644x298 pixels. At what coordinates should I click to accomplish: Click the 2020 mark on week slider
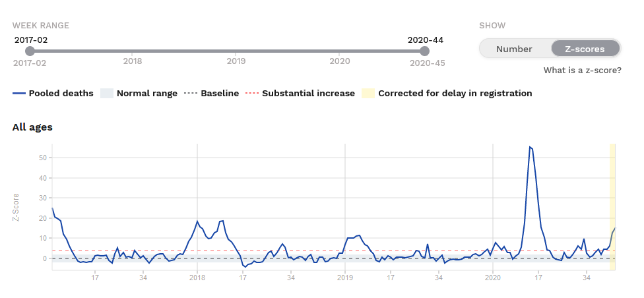click(340, 61)
